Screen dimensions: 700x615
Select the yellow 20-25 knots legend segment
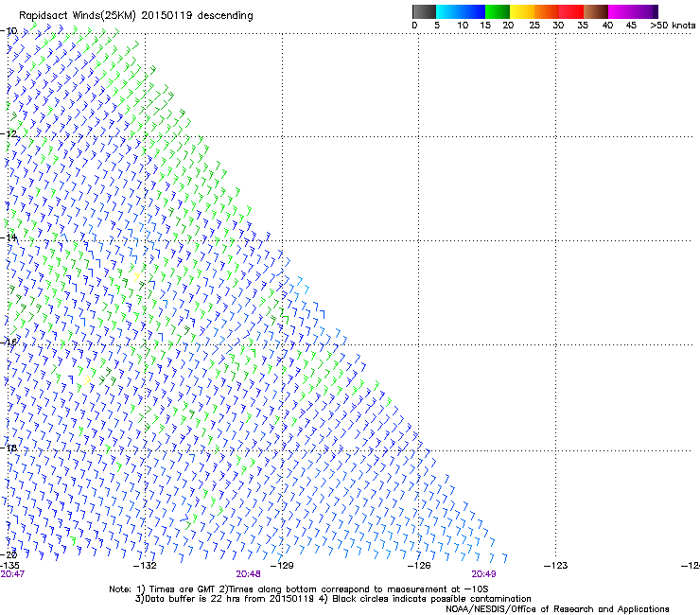522,11
